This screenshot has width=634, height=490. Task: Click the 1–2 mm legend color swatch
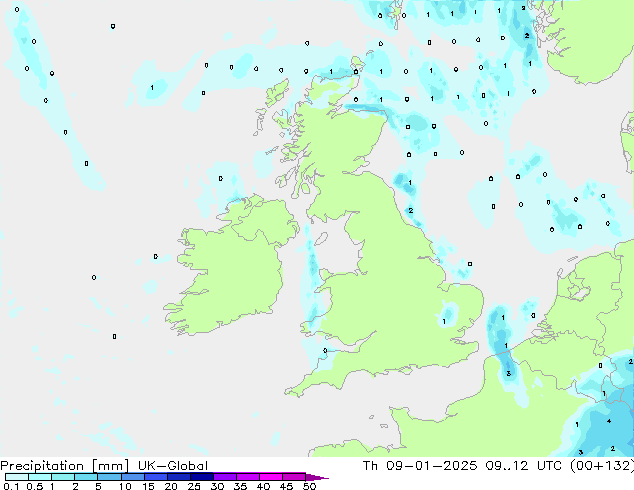click(63, 477)
